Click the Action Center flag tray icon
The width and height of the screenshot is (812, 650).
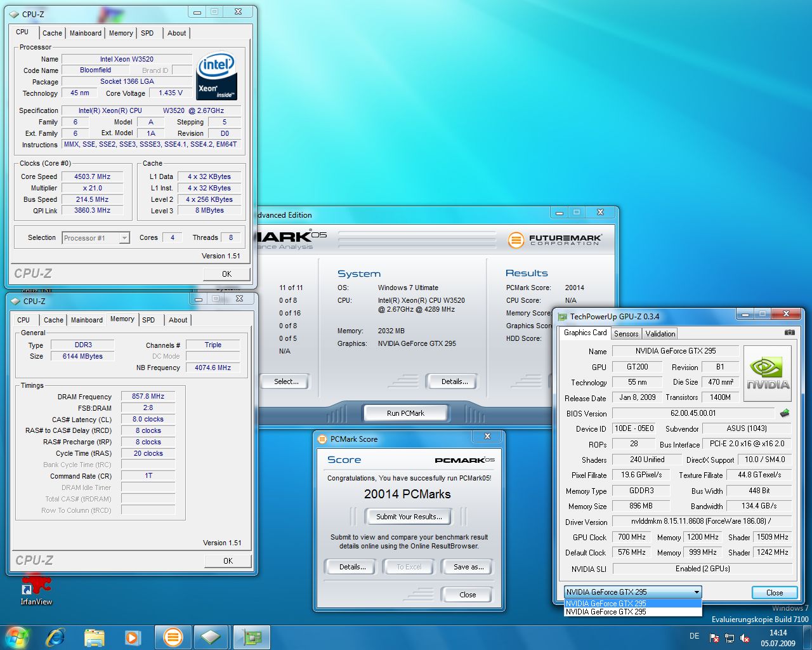click(714, 638)
